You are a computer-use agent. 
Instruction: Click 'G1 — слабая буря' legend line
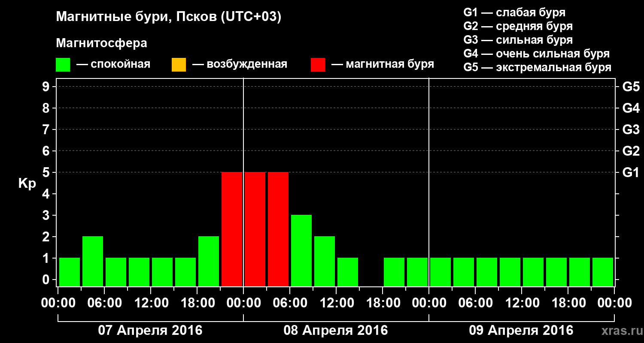point(514,12)
